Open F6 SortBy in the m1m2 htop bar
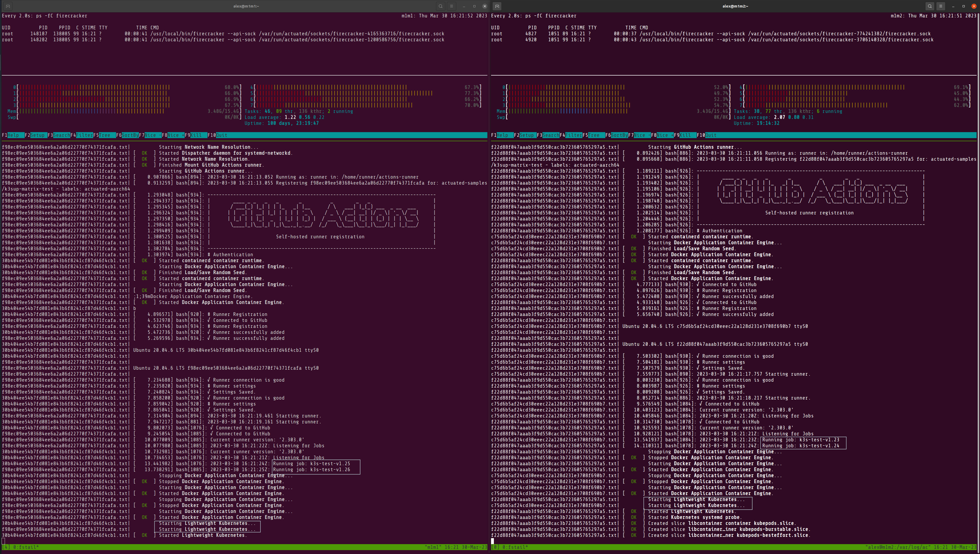980x554 pixels. click(x=616, y=135)
